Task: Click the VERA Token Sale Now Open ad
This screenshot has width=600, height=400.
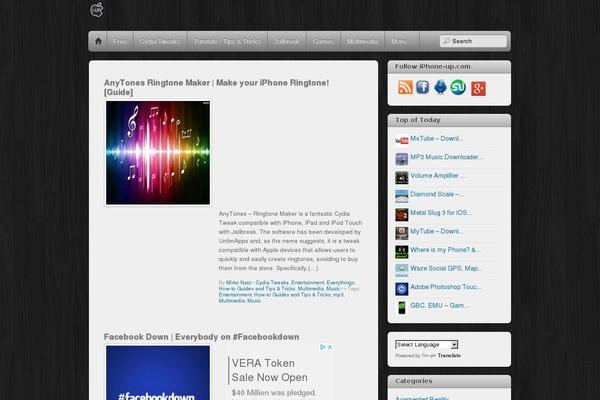Action: 269,370
